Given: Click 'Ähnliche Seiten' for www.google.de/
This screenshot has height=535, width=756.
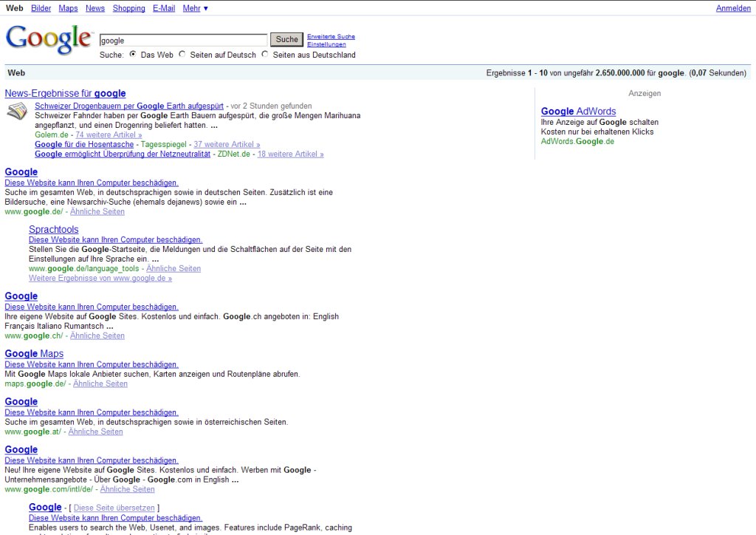Looking at the screenshot, I should [97, 212].
